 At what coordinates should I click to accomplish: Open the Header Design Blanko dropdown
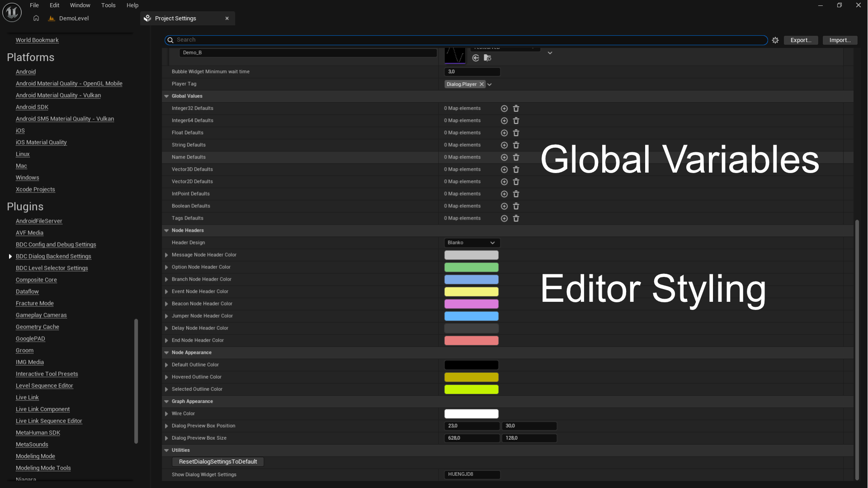click(472, 243)
